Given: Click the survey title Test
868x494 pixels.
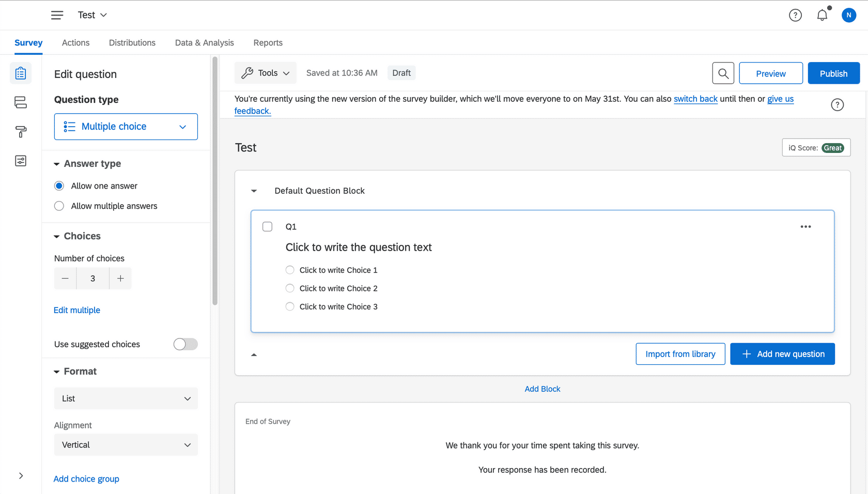Looking at the screenshot, I should (246, 148).
